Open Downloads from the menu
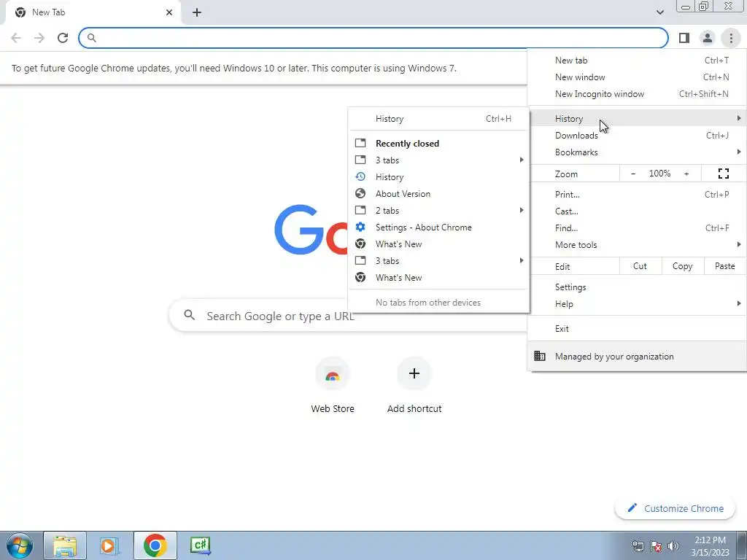Image resolution: width=747 pixels, height=560 pixels. (637, 135)
